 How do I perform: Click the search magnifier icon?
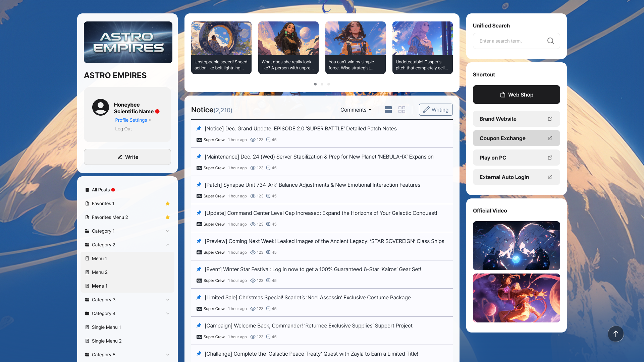(x=550, y=41)
